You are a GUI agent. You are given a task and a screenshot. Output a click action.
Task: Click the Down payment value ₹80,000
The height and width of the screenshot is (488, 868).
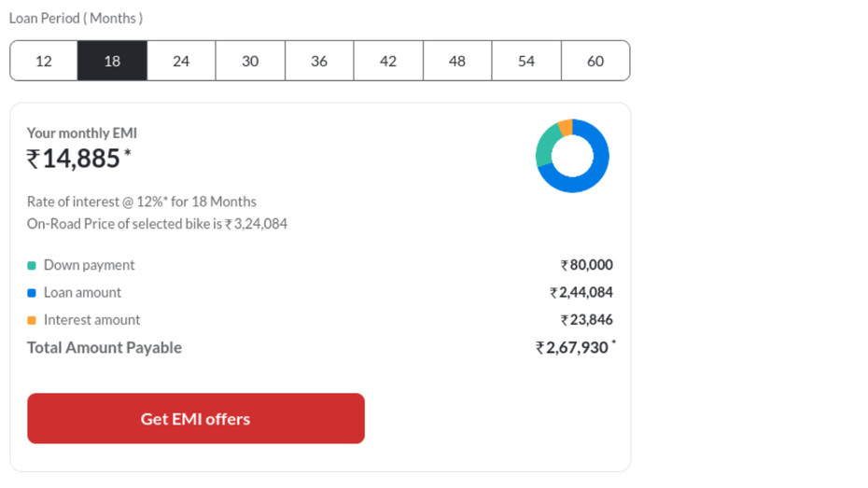pos(587,265)
